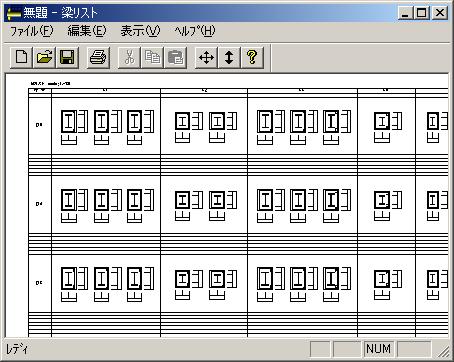Close the 梁リスト window

[440, 13]
